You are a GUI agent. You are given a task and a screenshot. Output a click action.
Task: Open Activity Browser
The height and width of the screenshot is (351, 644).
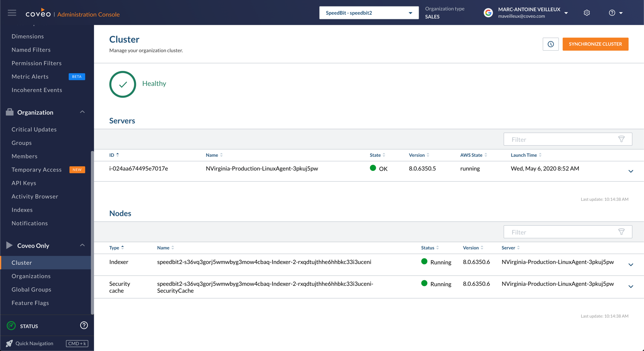tap(35, 196)
